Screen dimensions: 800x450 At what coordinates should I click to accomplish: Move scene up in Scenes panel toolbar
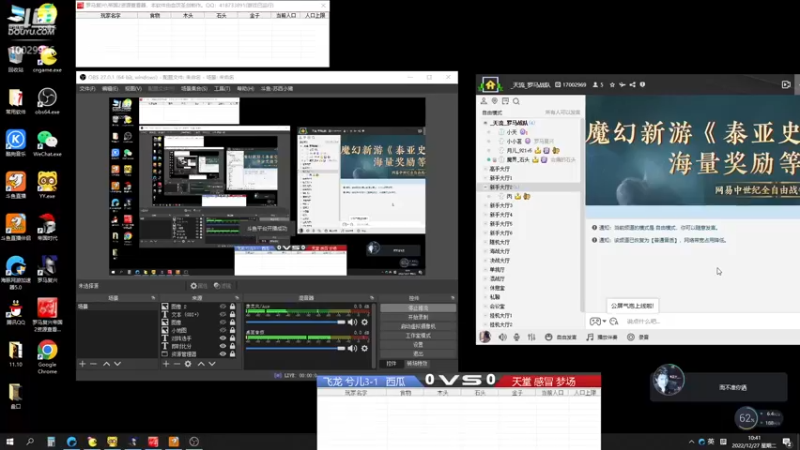point(106,364)
